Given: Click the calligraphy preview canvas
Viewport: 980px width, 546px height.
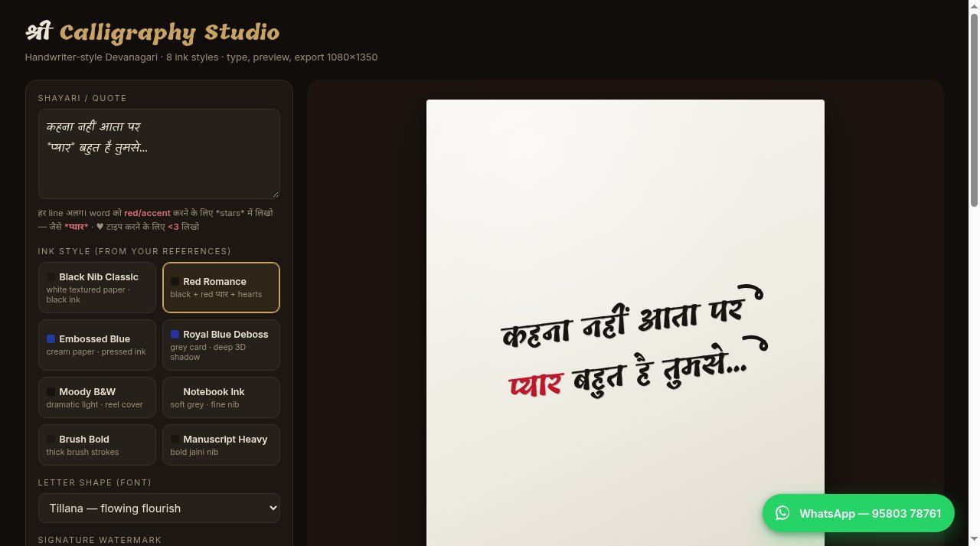Looking at the screenshot, I should point(626,322).
